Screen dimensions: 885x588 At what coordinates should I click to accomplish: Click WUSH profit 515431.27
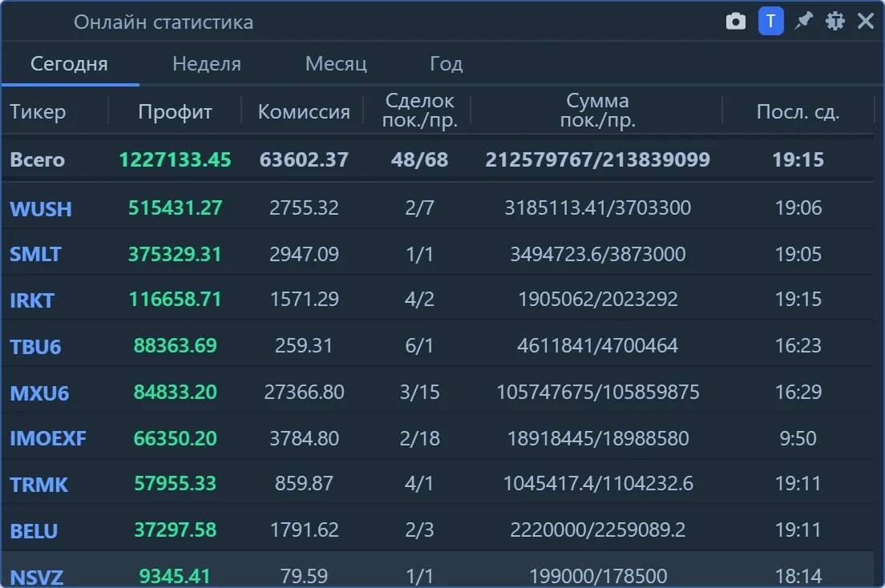(x=175, y=207)
